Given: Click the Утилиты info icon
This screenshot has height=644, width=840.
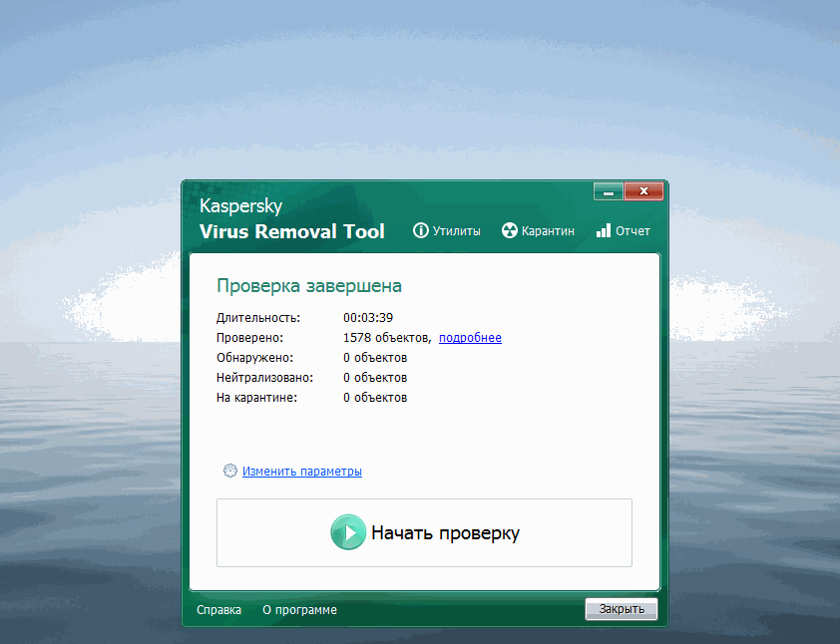Looking at the screenshot, I should (421, 230).
